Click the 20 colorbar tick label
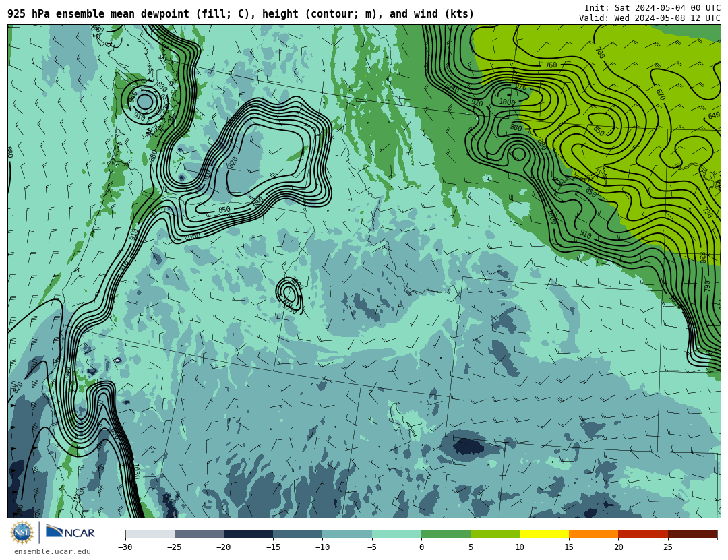 (x=618, y=547)
